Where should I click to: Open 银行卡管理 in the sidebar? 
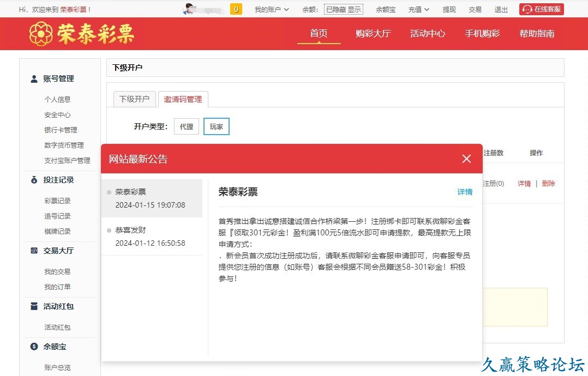61,130
